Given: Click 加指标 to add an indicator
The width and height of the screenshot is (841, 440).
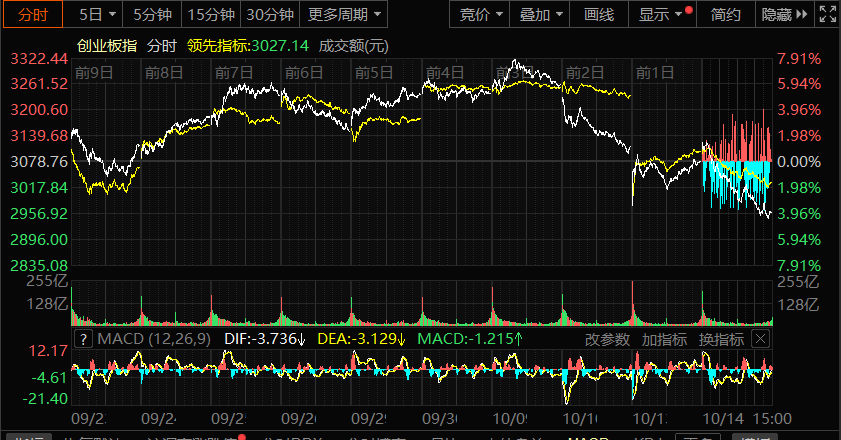Looking at the screenshot, I should [x=664, y=340].
